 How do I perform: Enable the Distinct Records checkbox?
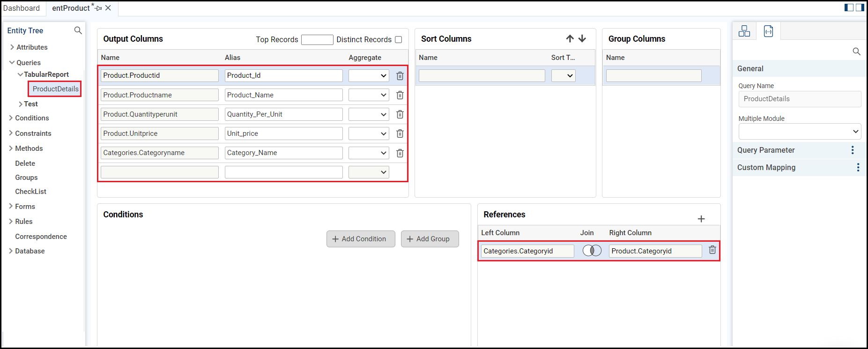click(399, 40)
